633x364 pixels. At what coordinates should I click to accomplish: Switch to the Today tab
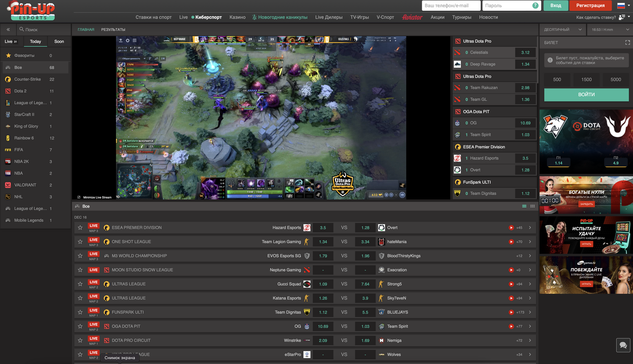point(35,42)
